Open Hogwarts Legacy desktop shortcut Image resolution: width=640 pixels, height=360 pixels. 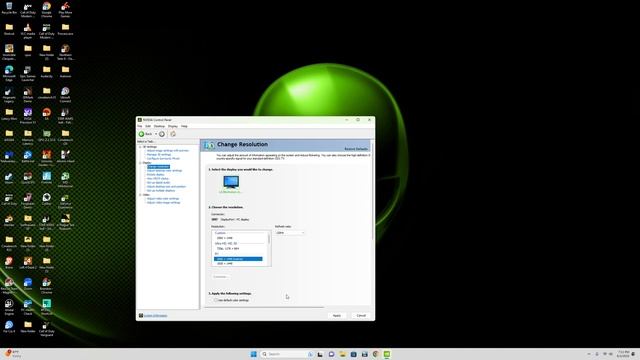(x=9, y=95)
